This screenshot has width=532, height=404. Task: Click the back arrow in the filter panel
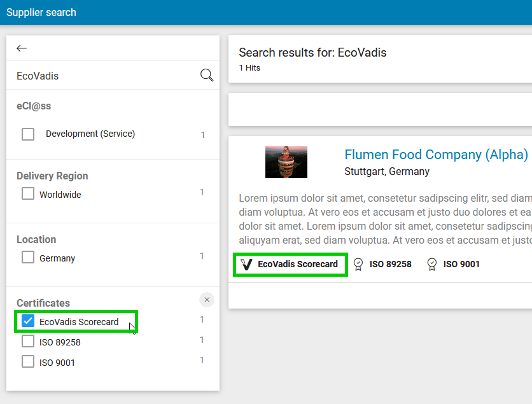coord(22,48)
